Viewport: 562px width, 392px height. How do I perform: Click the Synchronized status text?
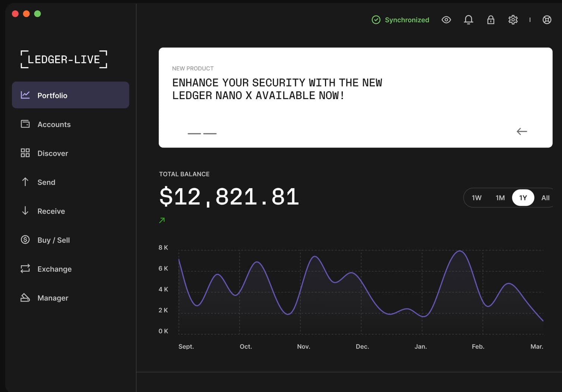(x=407, y=20)
